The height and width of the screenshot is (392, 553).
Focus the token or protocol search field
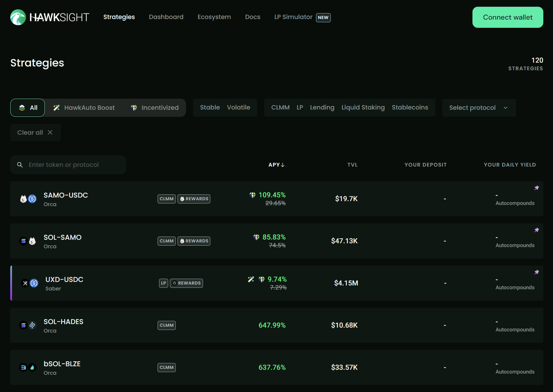[73, 165]
